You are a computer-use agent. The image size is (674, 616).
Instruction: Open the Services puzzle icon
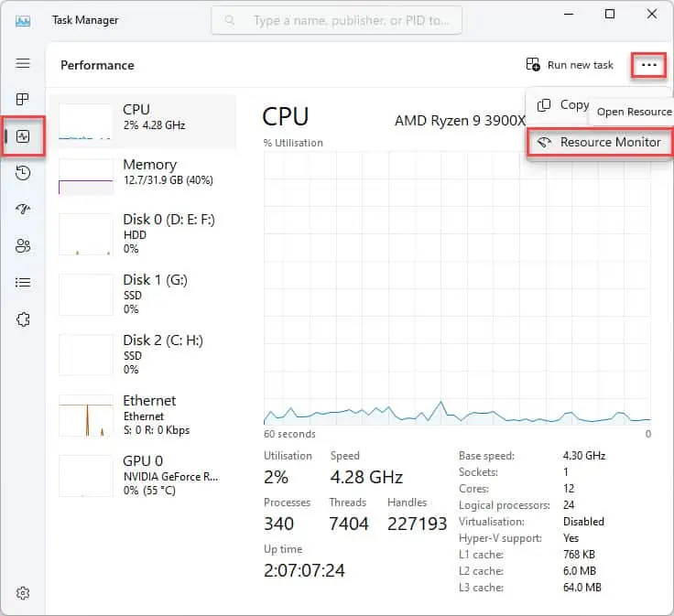pyautogui.click(x=23, y=319)
